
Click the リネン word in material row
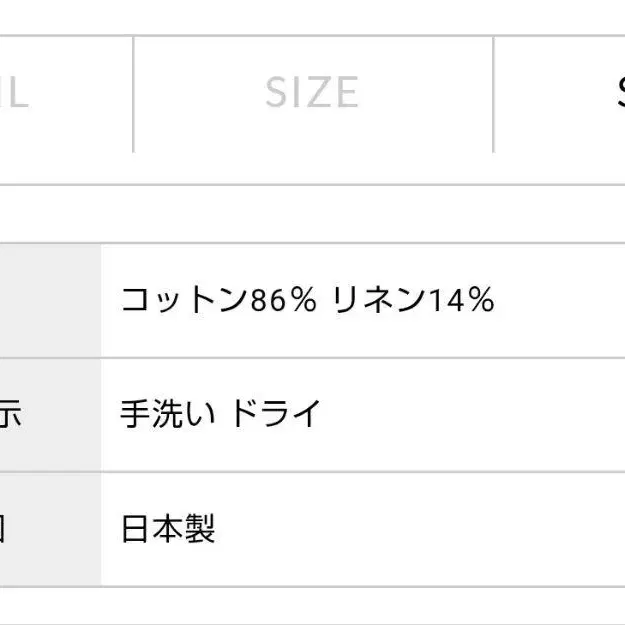(x=379, y=300)
